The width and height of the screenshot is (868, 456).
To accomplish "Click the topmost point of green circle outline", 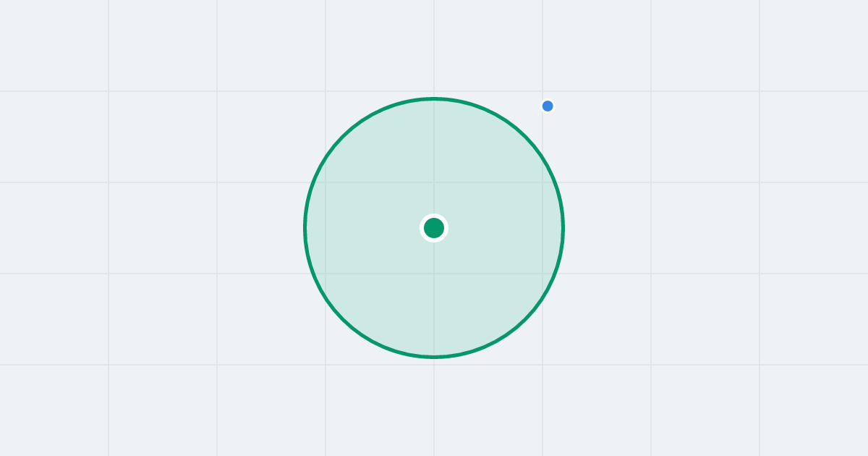I will point(434,98).
